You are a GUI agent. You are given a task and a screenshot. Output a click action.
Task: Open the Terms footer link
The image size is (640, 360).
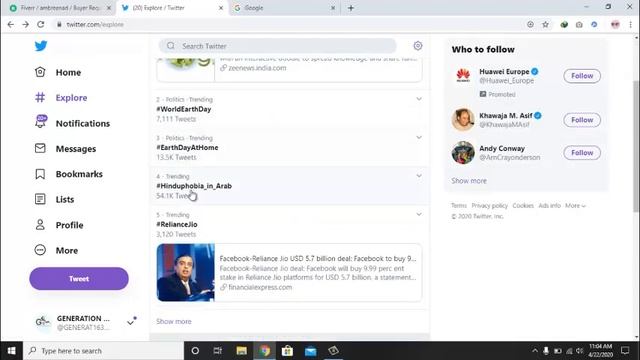[x=459, y=206]
